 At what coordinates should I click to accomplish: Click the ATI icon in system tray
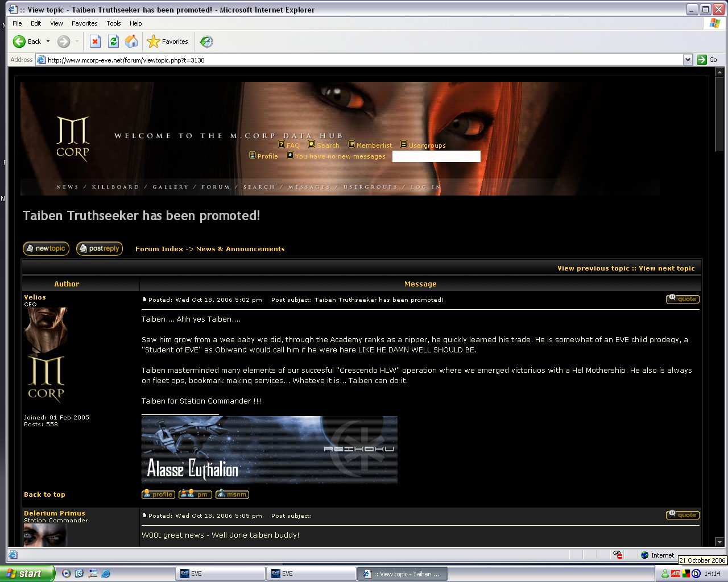coord(676,574)
